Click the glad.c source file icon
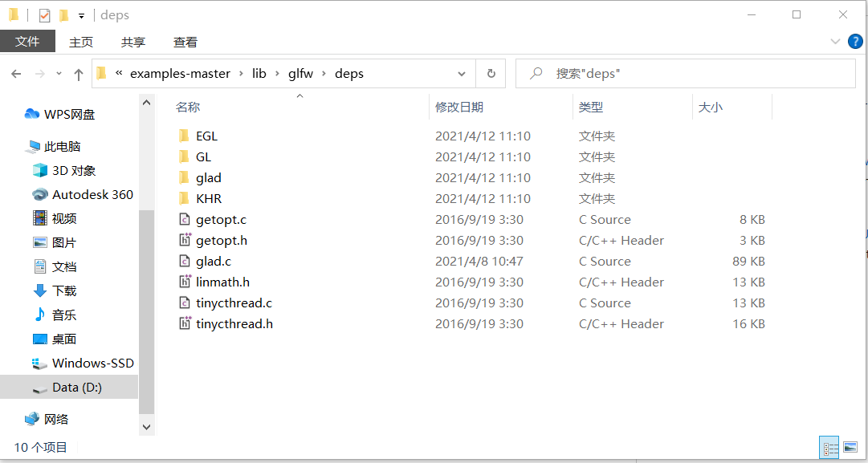The height and width of the screenshot is (463, 868). tap(185, 261)
